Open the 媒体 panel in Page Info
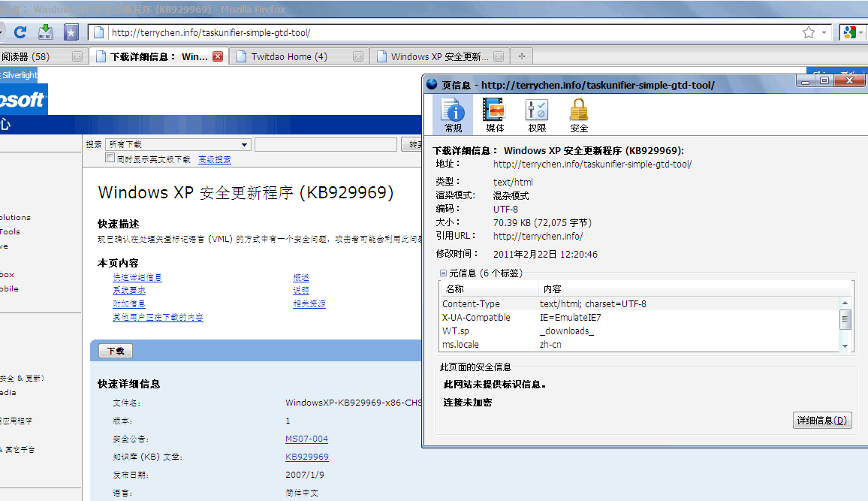The image size is (868, 501). tap(494, 115)
